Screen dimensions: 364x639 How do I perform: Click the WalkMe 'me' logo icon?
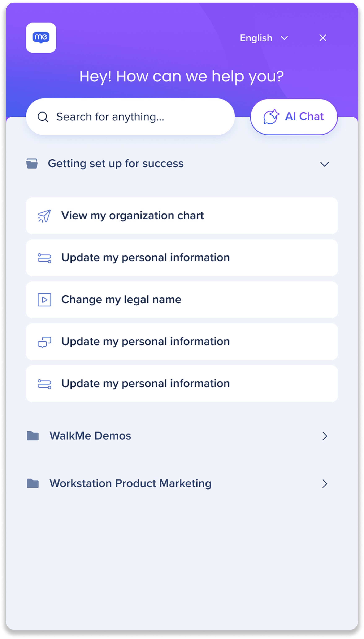coord(41,38)
